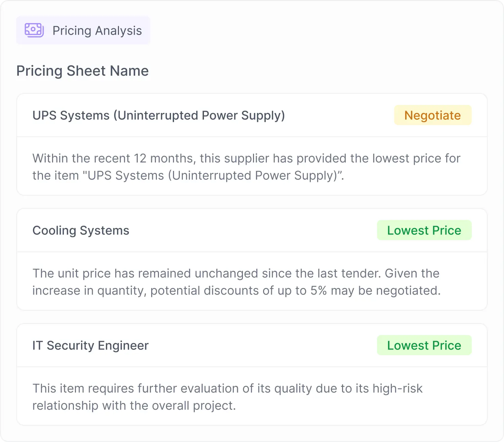The image size is (504, 442).
Task: Open the IT Security Engineer item title
Action: click(90, 345)
